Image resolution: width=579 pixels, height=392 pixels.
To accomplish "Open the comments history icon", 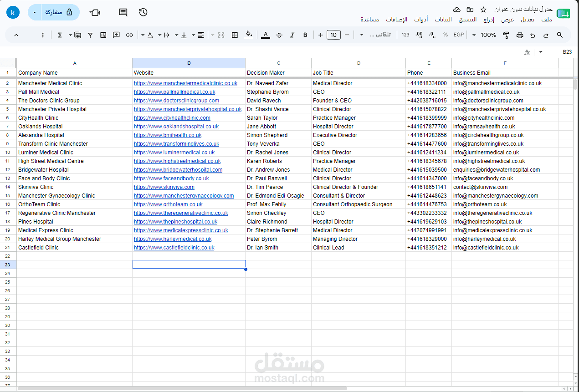I will (x=123, y=12).
